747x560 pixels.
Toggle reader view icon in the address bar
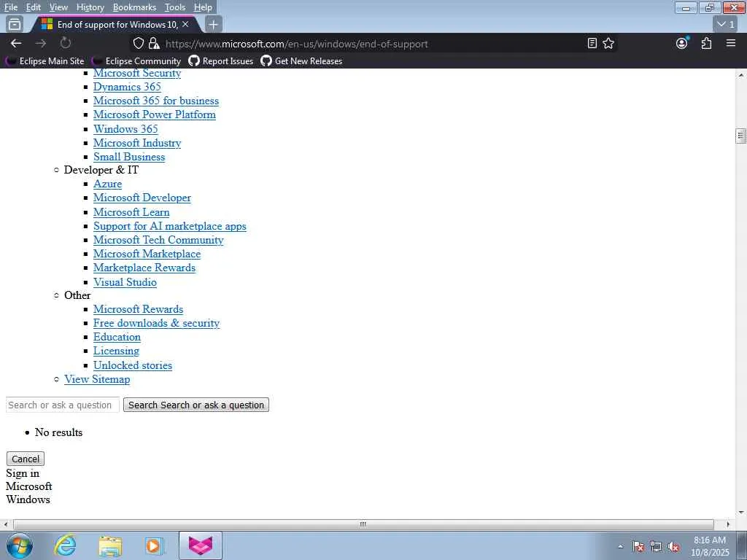click(x=592, y=43)
